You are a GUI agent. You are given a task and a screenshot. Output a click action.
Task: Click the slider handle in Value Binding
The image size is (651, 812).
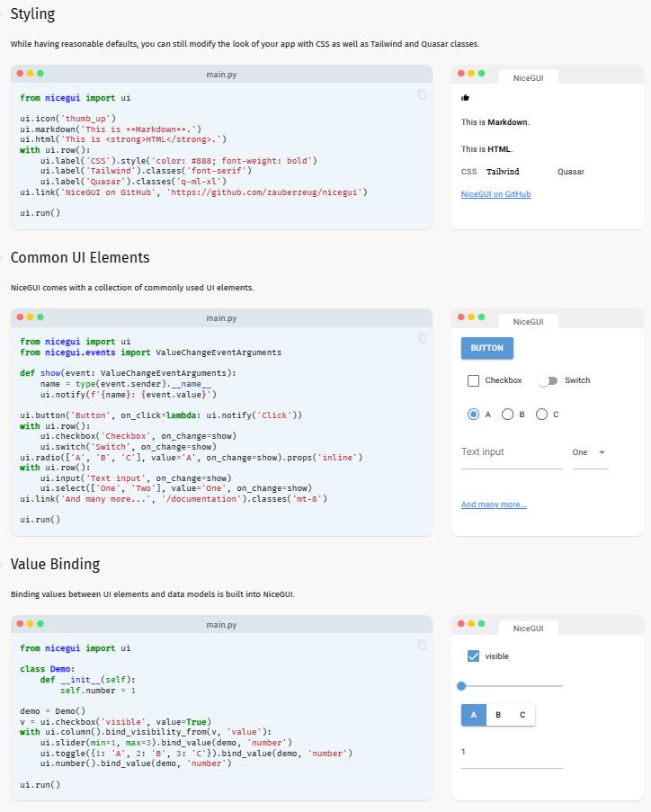click(x=461, y=686)
